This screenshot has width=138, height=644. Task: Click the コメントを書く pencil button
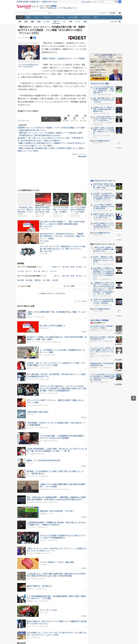tap(69, 286)
